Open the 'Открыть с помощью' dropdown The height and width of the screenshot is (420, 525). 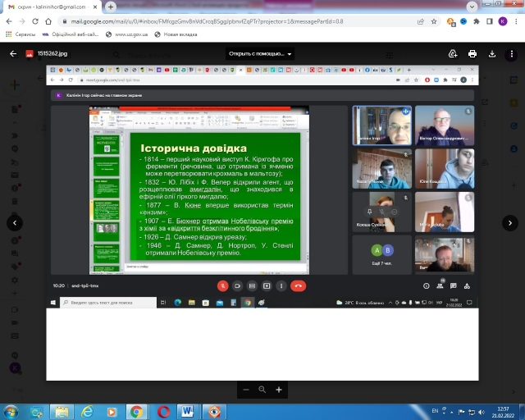[260, 53]
